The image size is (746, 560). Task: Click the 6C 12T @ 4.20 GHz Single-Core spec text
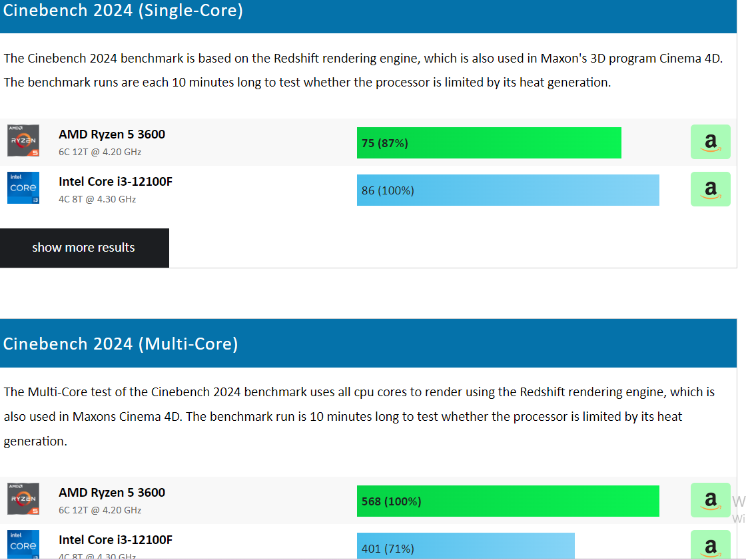[100, 152]
